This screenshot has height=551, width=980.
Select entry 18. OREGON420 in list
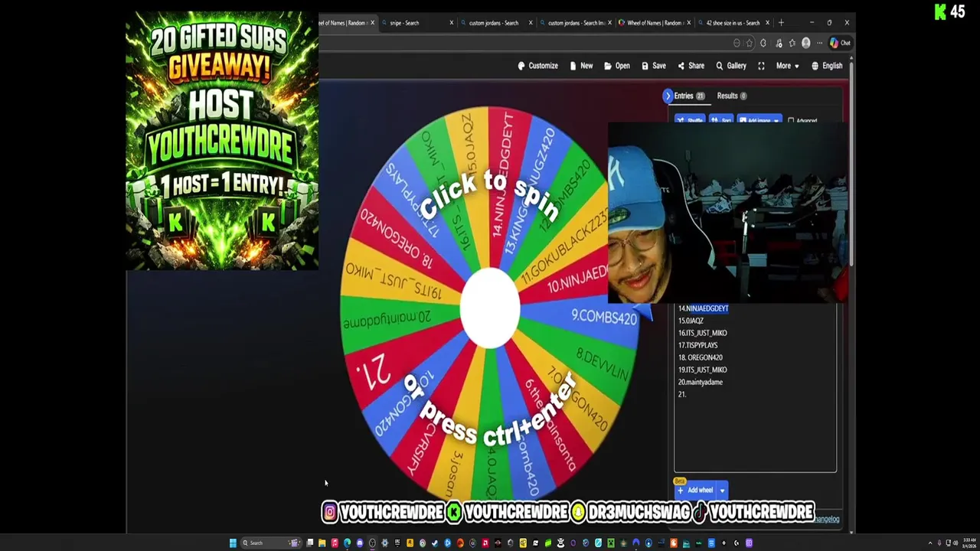coord(701,357)
